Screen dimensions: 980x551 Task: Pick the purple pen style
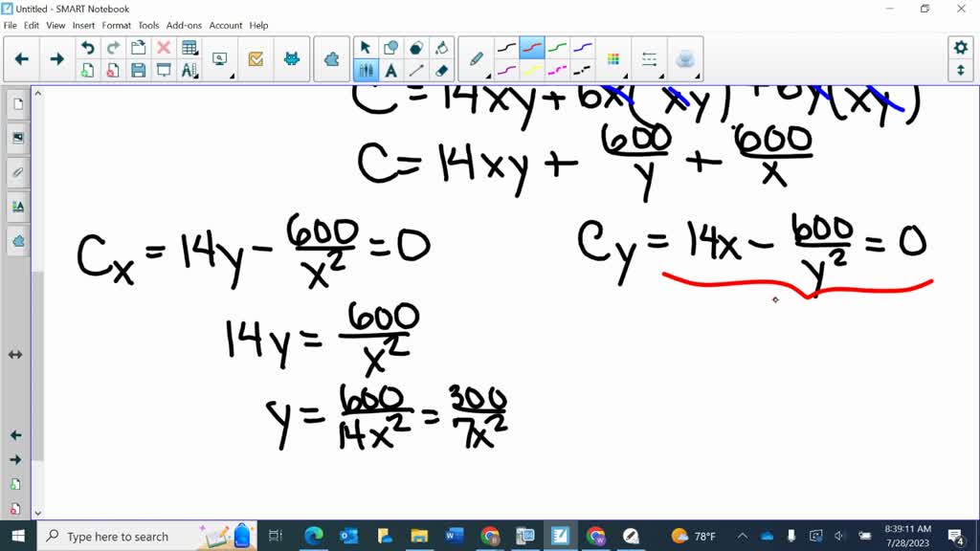coord(506,71)
